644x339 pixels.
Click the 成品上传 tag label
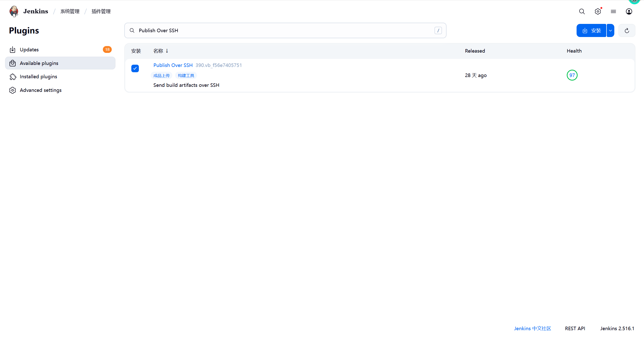(x=162, y=76)
